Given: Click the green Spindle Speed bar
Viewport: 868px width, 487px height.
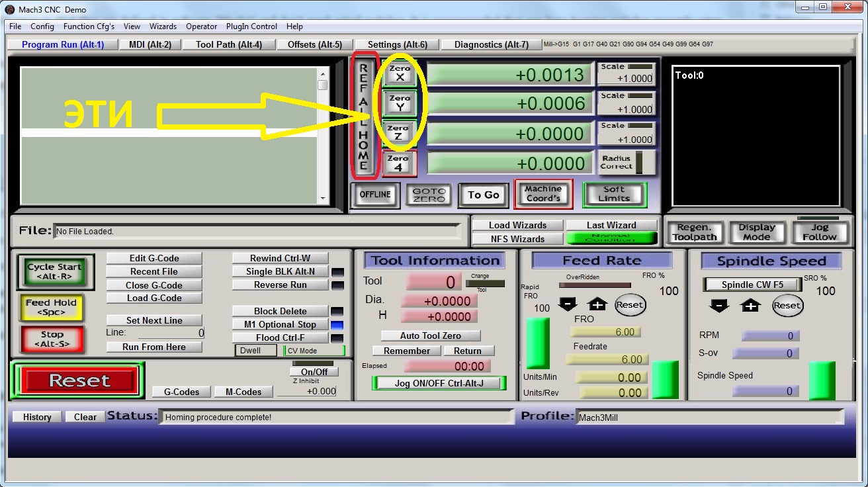Looking at the screenshot, I should tap(822, 380).
